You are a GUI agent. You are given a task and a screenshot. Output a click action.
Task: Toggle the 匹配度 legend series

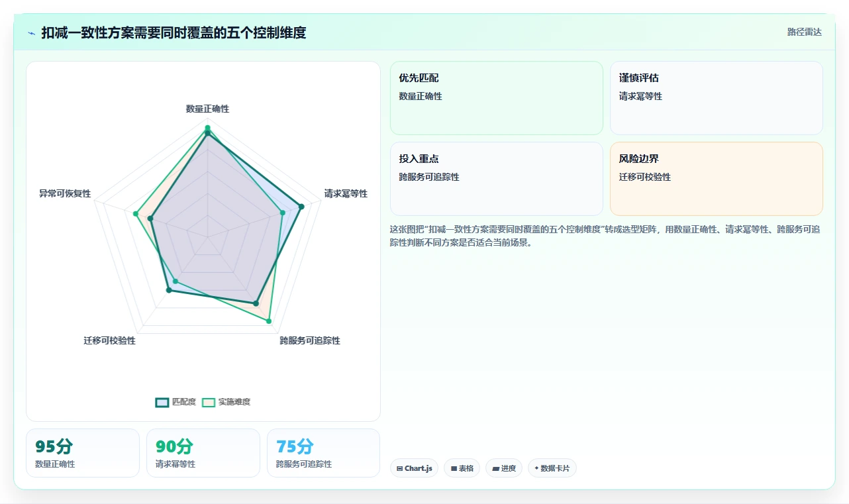(x=175, y=402)
